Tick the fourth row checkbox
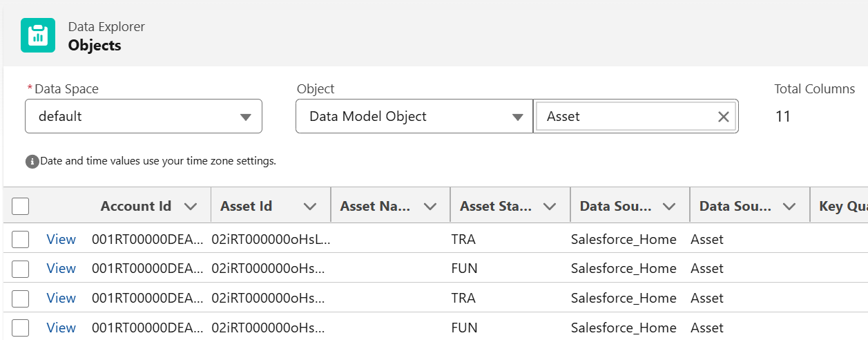This screenshot has height=340, width=868. coord(21,328)
